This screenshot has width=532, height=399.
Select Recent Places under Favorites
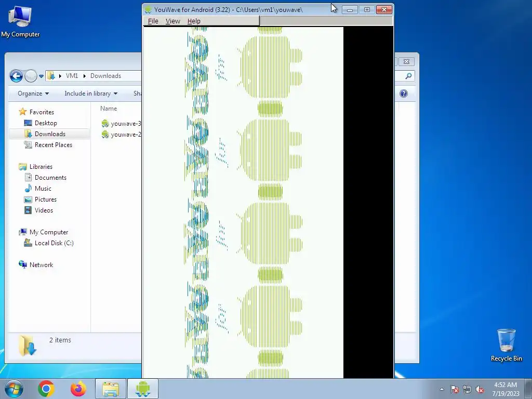tap(54, 144)
